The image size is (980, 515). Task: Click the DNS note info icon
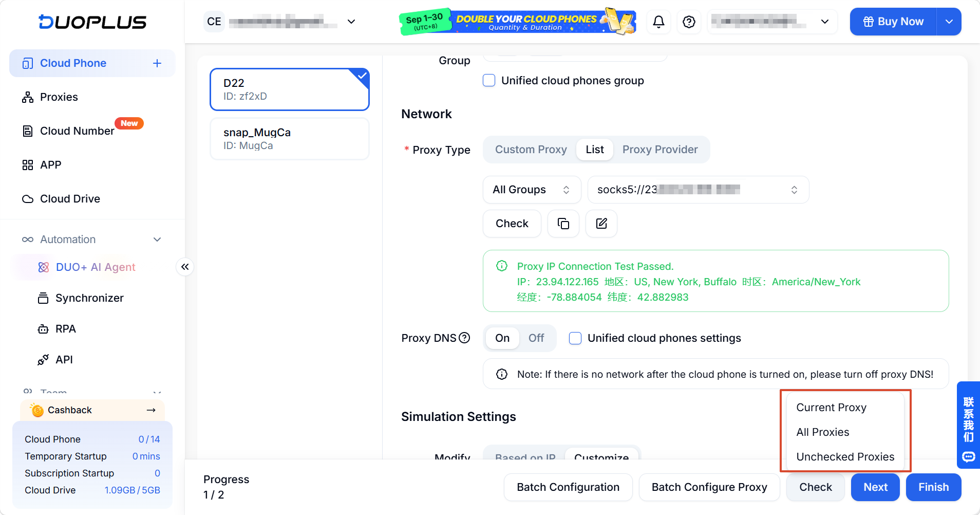502,374
